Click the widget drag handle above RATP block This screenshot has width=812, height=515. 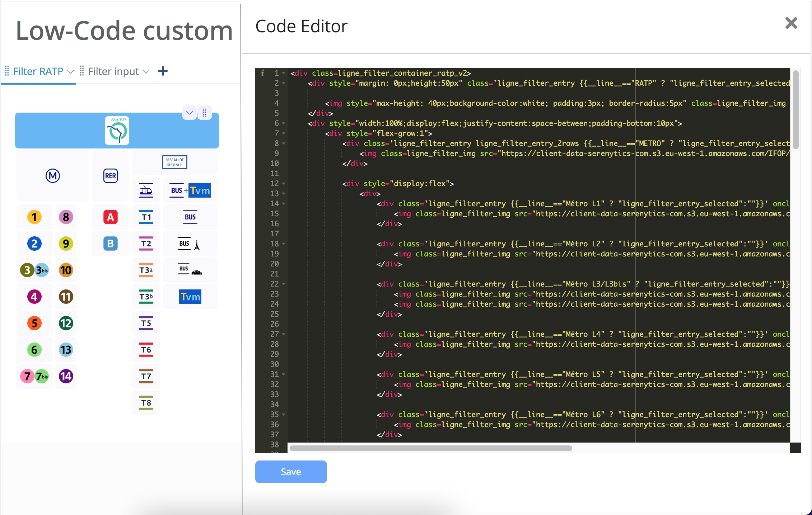pyautogui.click(x=205, y=113)
